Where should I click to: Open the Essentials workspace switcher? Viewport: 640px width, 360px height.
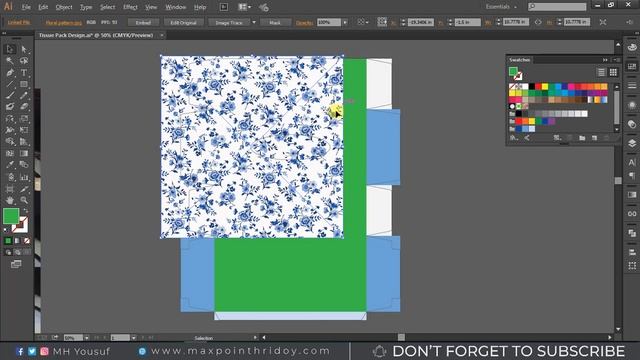(500, 7)
